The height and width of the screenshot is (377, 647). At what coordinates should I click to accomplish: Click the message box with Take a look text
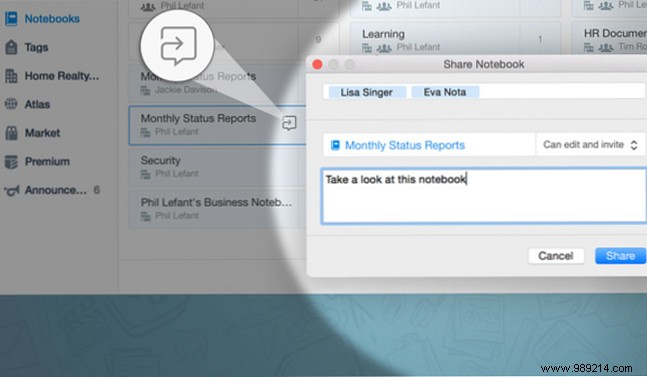pyautogui.click(x=484, y=196)
